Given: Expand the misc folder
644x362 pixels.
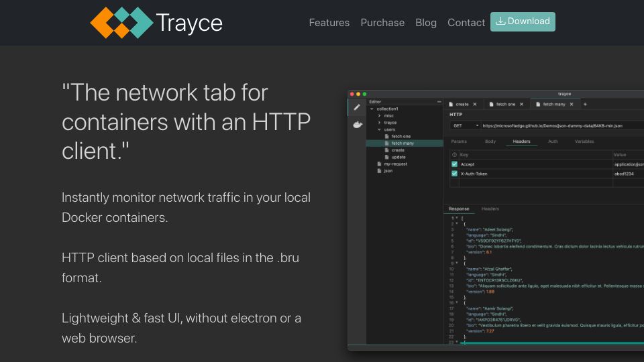Looking at the screenshot, I should point(379,116).
